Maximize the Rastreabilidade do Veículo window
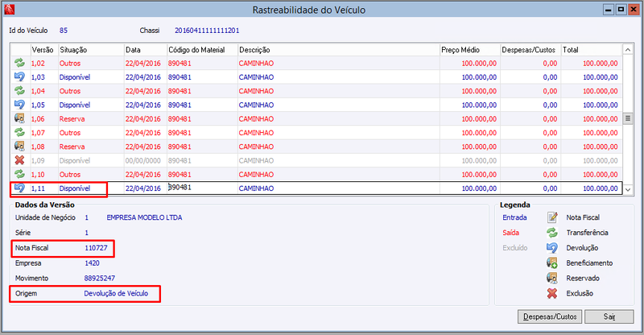 coord(621,10)
